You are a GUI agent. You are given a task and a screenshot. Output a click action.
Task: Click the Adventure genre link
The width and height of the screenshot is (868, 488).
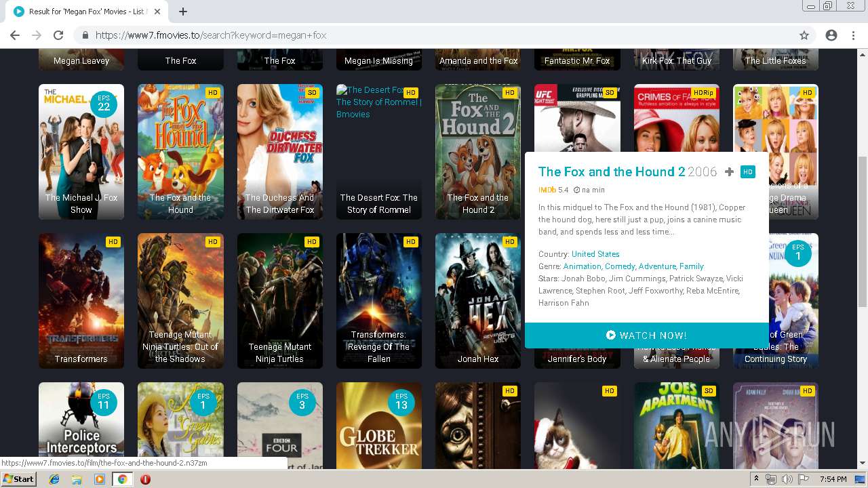click(x=657, y=266)
